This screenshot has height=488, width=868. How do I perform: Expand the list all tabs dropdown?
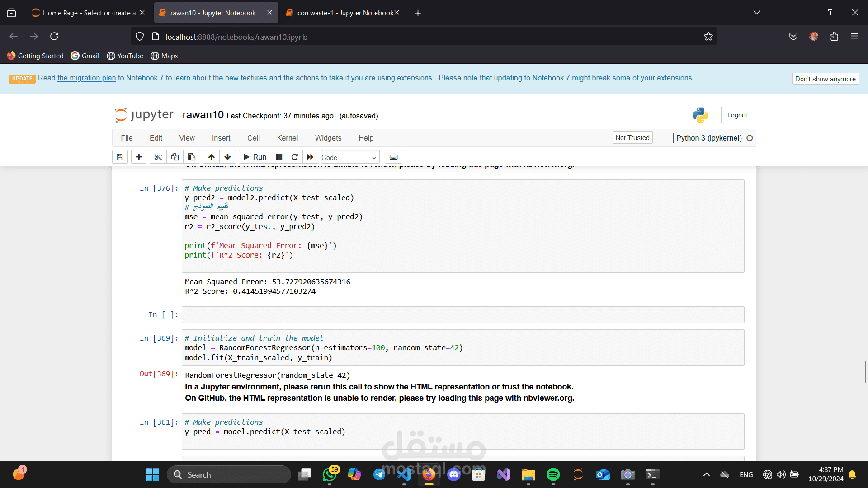pos(757,13)
